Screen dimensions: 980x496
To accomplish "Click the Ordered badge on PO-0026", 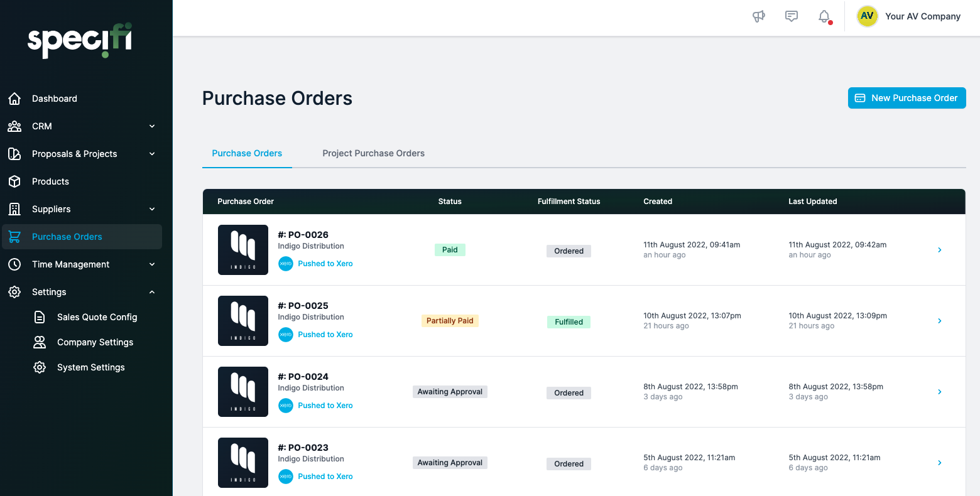I will (x=569, y=251).
